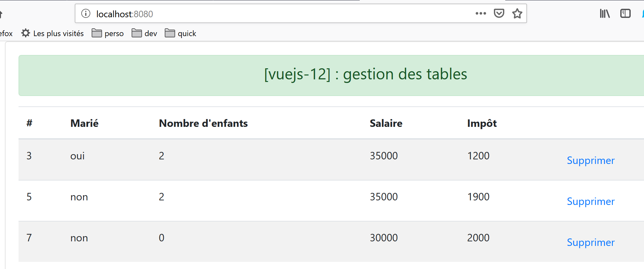644x269 pixels.
Task: Save page to Pocket icon
Action: coord(499,14)
